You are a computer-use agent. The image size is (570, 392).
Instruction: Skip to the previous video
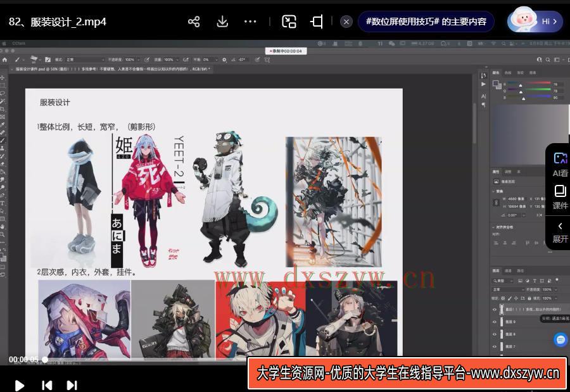(x=47, y=385)
